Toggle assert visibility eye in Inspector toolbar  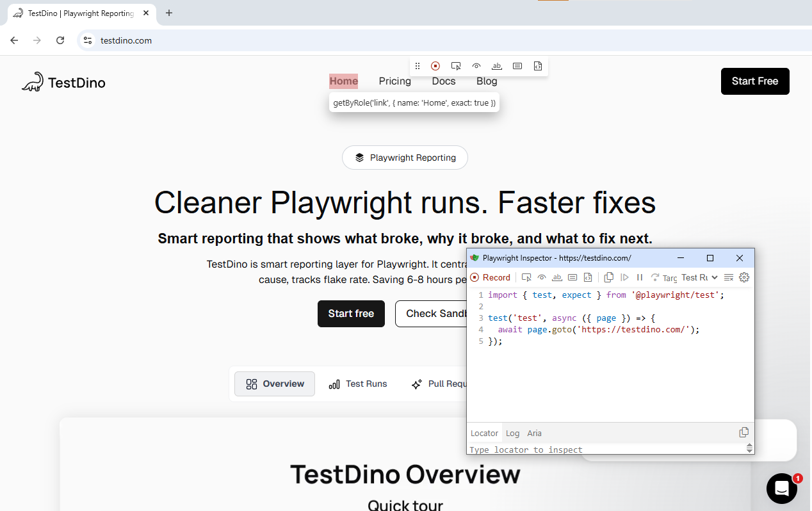(542, 277)
